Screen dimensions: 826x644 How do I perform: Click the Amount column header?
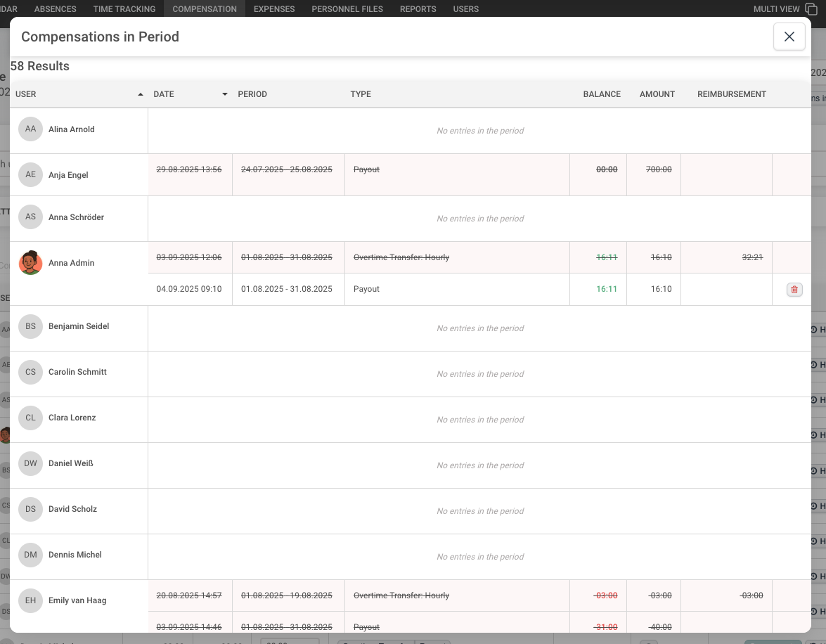657,94
